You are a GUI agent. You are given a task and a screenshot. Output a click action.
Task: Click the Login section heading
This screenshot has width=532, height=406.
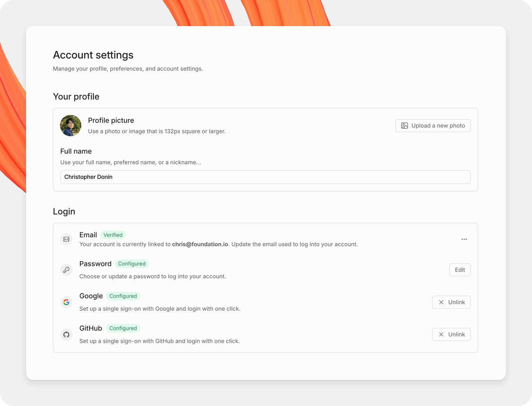(64, 211)
